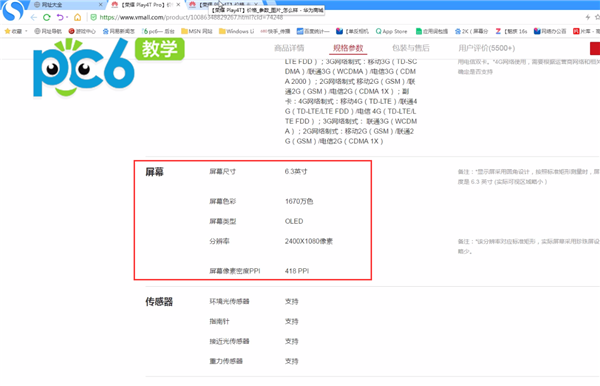Screen dimensions: 600x386
Task: Click the 传感器 section heading
Action: tap(159, 302)
